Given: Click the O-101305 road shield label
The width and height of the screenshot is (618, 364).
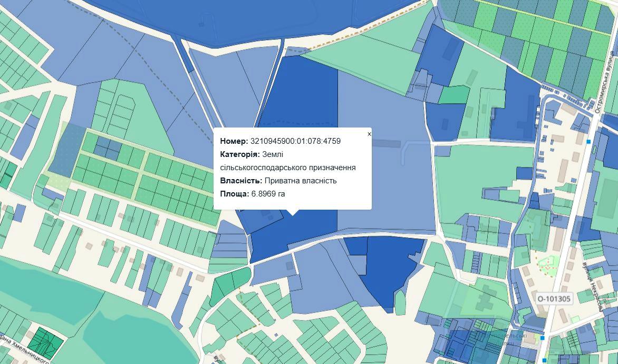Looking at the screenshot, I should [554, 299].
